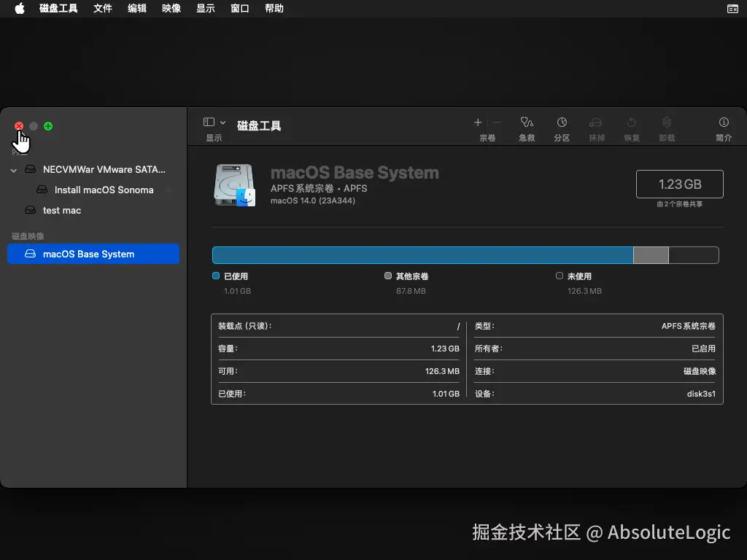Open the 帮助 menu

point(274,8)
